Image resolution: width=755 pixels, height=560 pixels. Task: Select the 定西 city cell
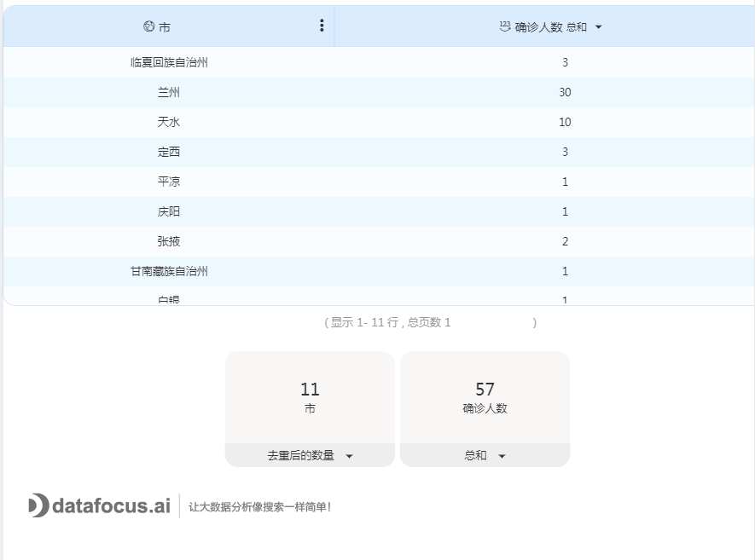click(169, 152)
